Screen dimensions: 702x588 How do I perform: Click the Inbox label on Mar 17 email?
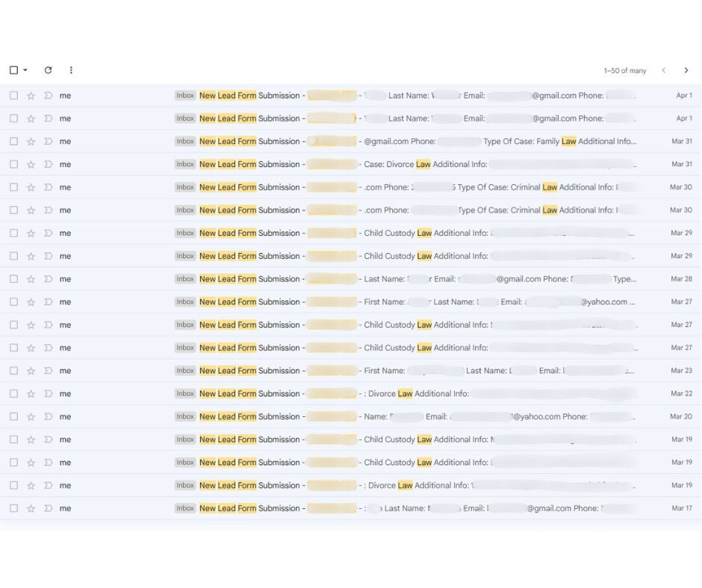pyautogui.click(x=185, y=508)
